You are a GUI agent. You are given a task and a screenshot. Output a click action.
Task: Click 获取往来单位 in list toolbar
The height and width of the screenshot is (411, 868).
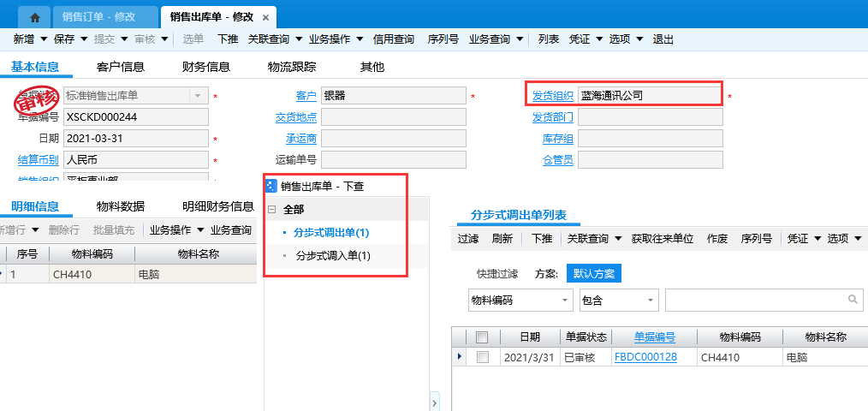click(x=663, y=239)
